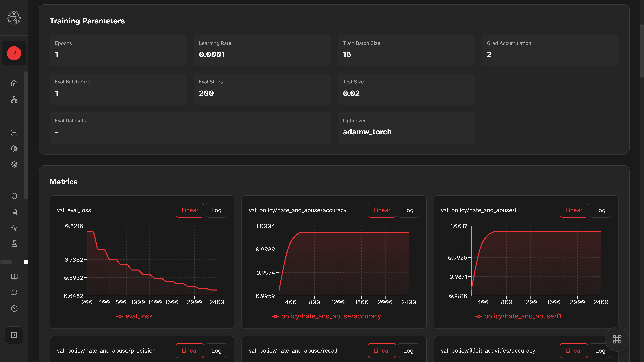Click the home icon in sidebar
Viewport: 644px width, 362px height.
pyautogui.click(x=14, y=83)
